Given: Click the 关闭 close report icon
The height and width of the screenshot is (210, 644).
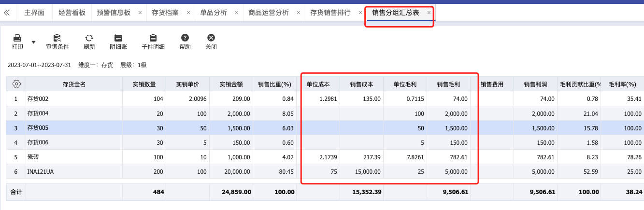Looking at the screenshot, I should click(x=211, y=42).
